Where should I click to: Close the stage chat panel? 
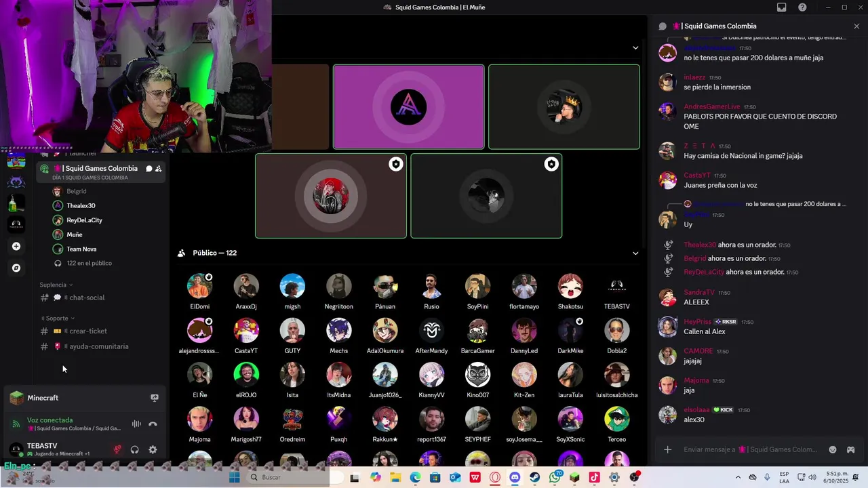point(856,26)
